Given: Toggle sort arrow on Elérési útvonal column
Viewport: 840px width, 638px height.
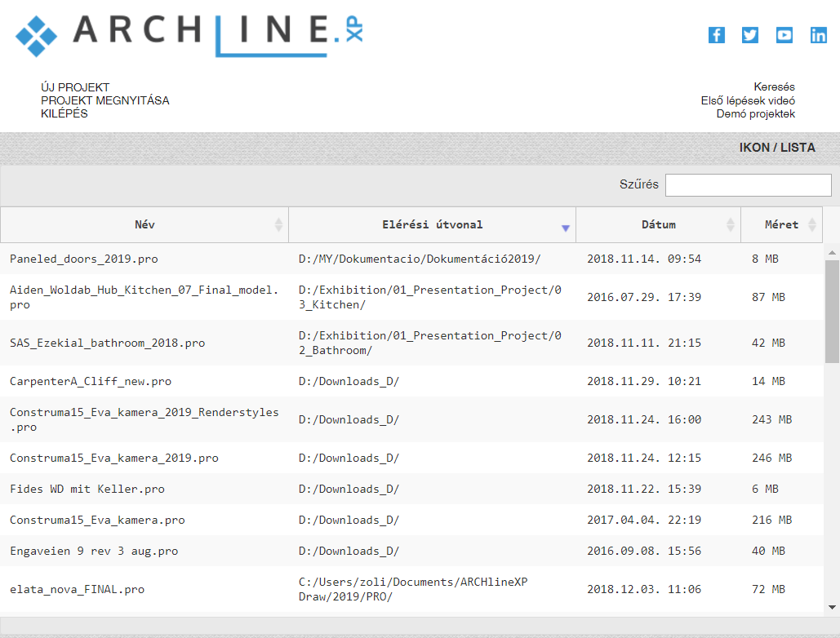Looking at the screenshot, I should pyautogui.click(x=565, y=228).
